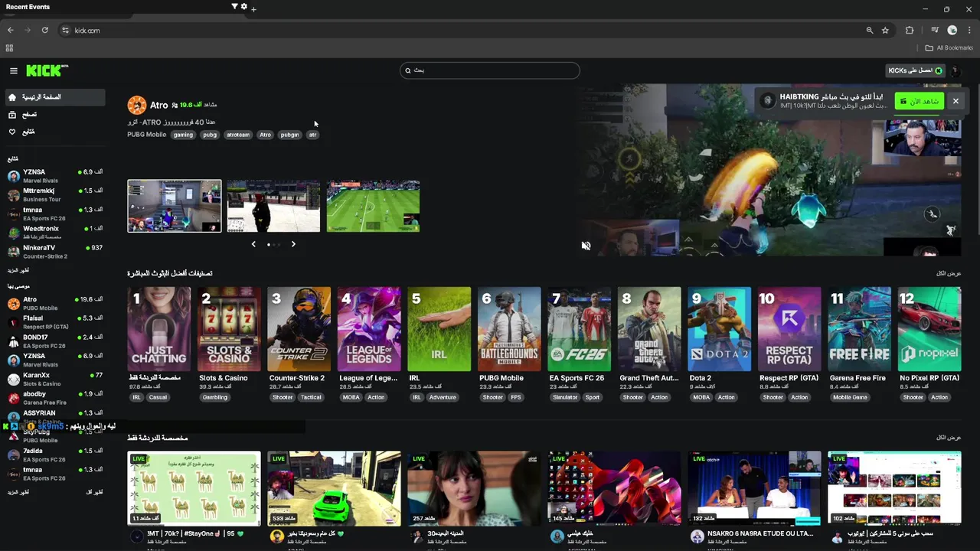
Task: Click the green KICK logo
Action: (47, 70)
